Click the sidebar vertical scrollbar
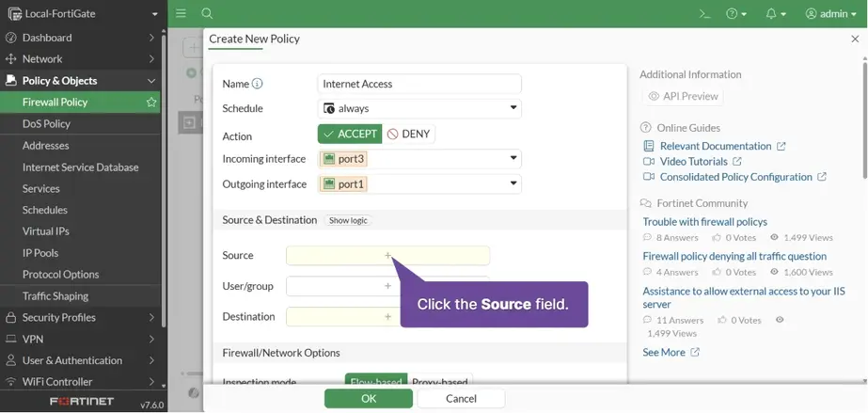This screenshot has width=868, height=413. click(x=164, y=183)
